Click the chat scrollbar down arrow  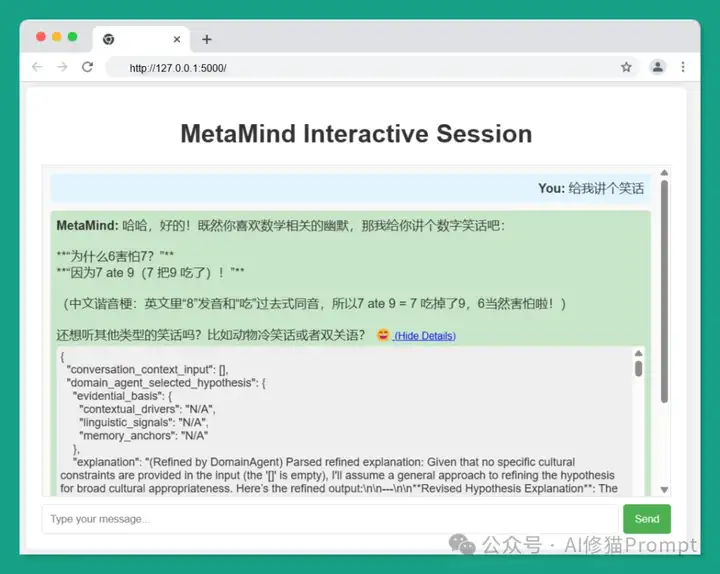point(664,490)
